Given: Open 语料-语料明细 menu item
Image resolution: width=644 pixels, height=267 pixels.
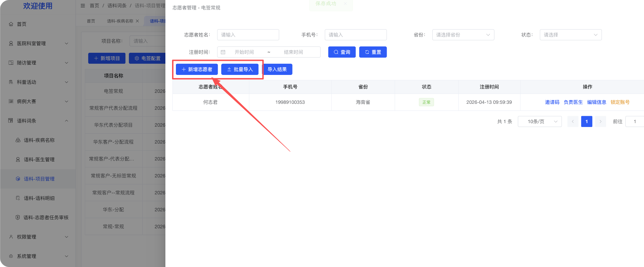Looking at the screenshot, I should click(38, 198).
